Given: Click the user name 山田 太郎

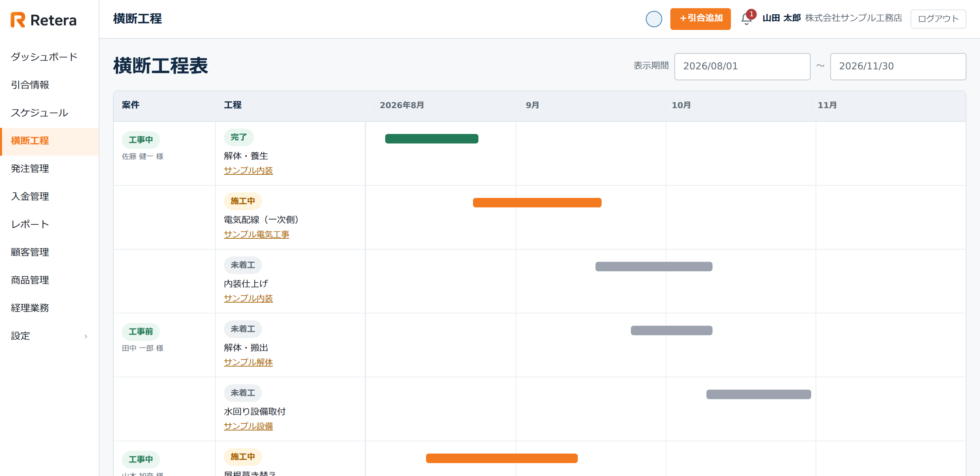Looking at the screenshot, I should pyautogui.click(x=781, y=18).
